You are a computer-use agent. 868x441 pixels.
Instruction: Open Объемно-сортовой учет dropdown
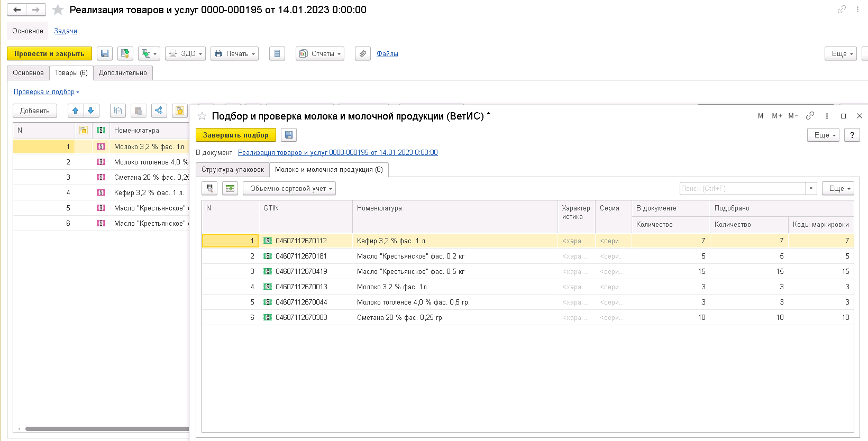pyautogui.click(x=289, y=188)
